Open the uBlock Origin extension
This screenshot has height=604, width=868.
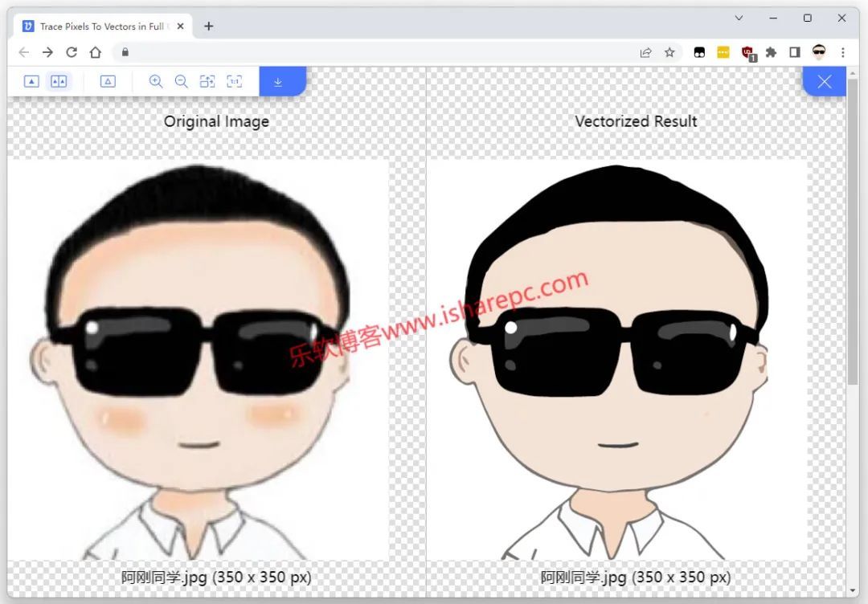(748, 53)
